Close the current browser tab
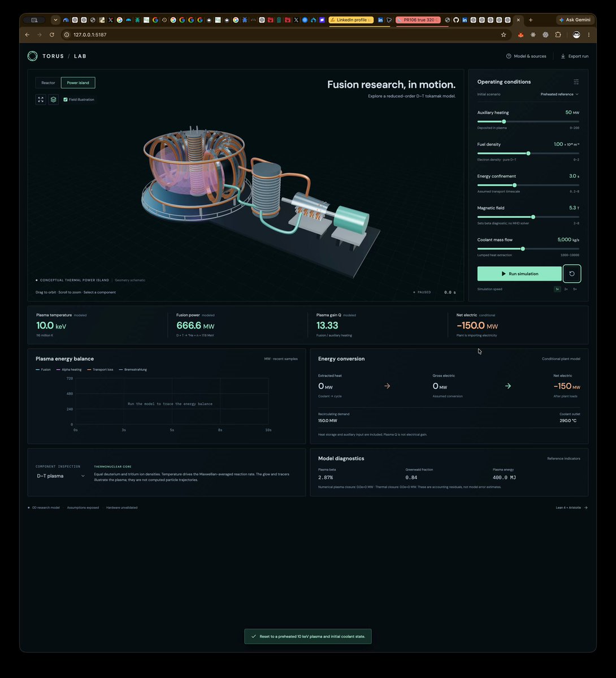This screenshot has height=678, width=616. coord(518,20)
